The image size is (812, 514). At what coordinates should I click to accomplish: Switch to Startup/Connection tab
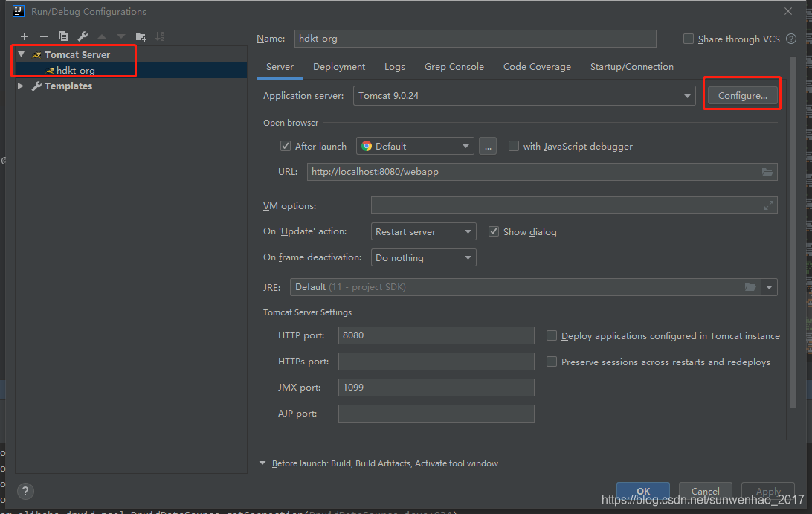632,67
